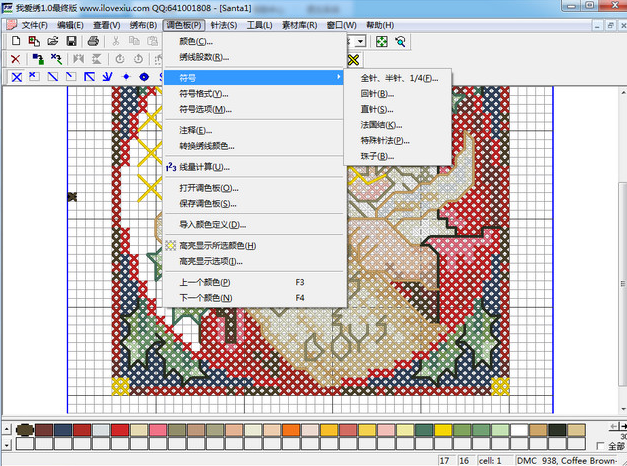Select 全针、半针、1/4(F)... submenu item
The height and width of the screenshot is (466, 627).
pyautogui.click(x=398, y=78)
